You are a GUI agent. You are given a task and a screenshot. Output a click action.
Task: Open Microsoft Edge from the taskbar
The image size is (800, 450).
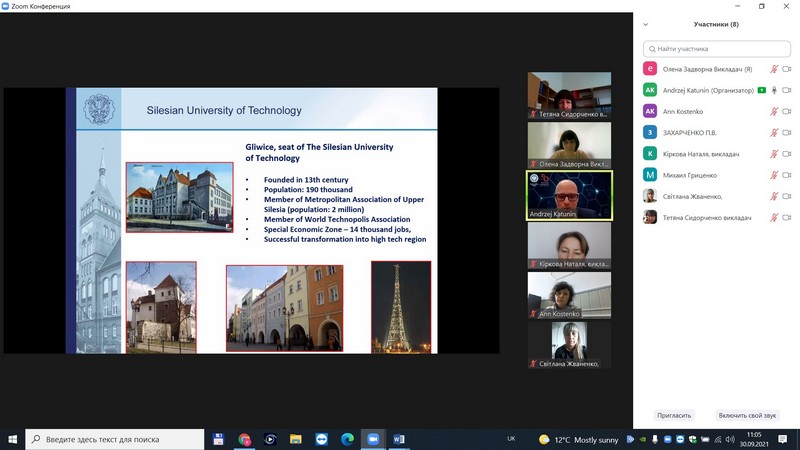[347, 438]
